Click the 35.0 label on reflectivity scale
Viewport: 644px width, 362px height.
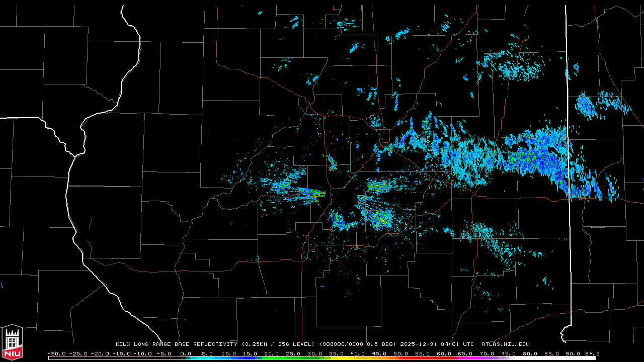pos(336,354)
